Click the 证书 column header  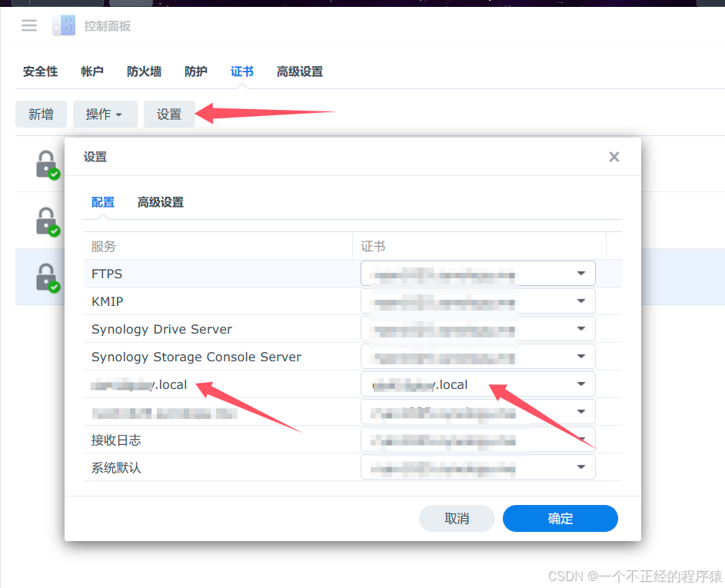[480, 246]
